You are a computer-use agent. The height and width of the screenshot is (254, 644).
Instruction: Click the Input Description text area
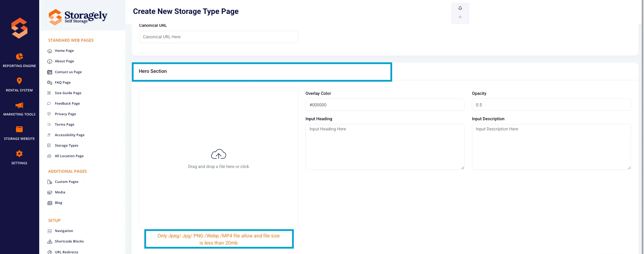tap(551, 147)
